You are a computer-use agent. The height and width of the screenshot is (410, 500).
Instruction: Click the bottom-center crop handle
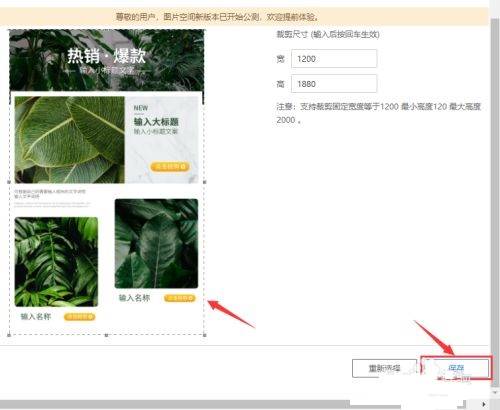point(106,335)
